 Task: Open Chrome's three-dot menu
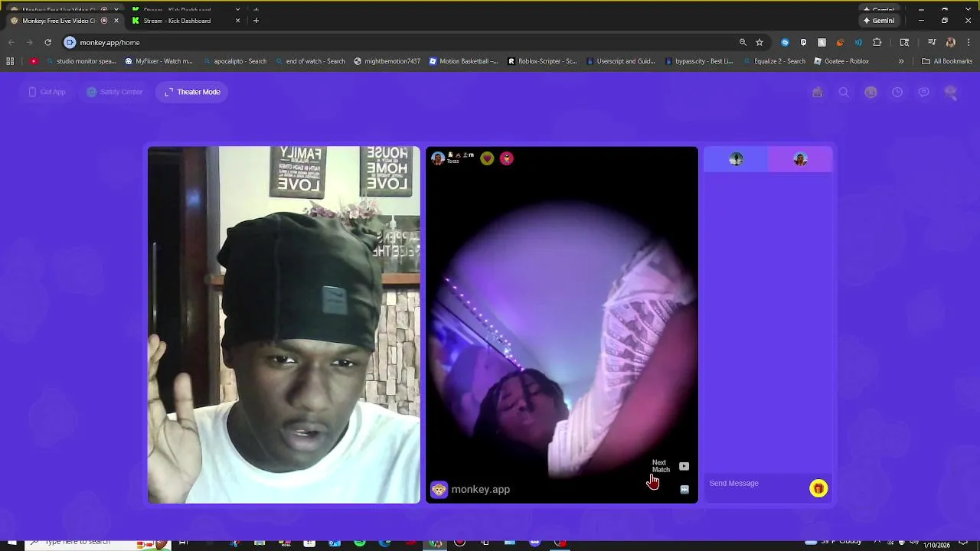coord(969,43)
